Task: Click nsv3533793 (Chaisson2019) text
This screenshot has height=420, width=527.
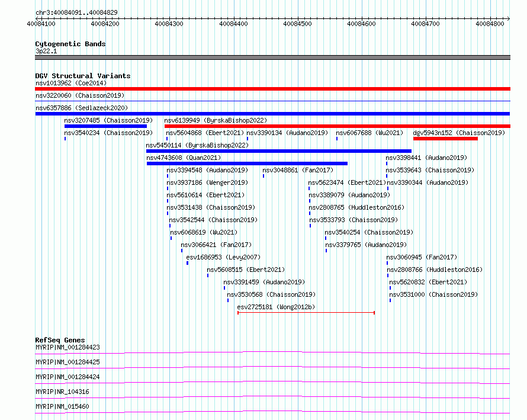Action: (x=354, y=220)
